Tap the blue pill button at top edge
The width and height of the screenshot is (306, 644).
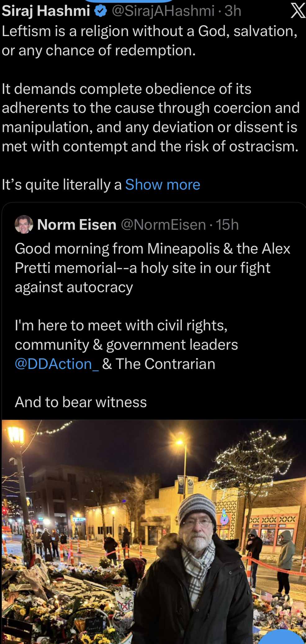click(x=128, y=1)
